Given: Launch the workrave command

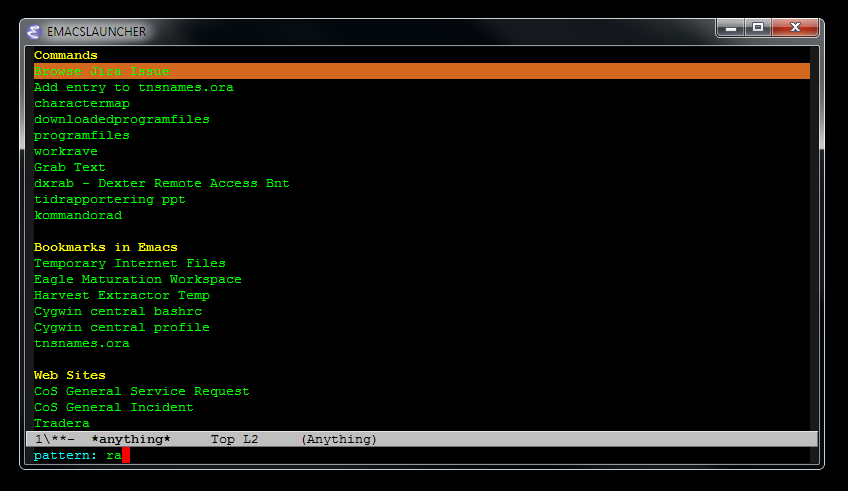Looking at the screenshot, I should (65, 151).
